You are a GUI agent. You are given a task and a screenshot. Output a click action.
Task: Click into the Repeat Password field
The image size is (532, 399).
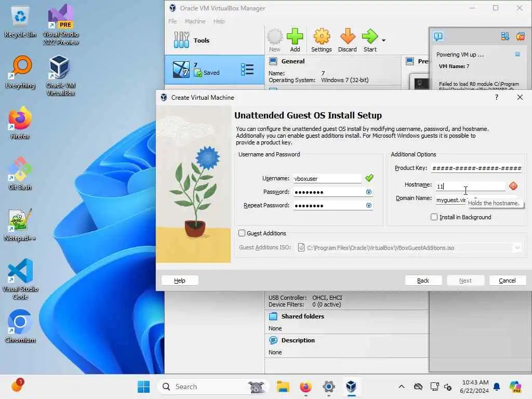[x=329, y=205]
